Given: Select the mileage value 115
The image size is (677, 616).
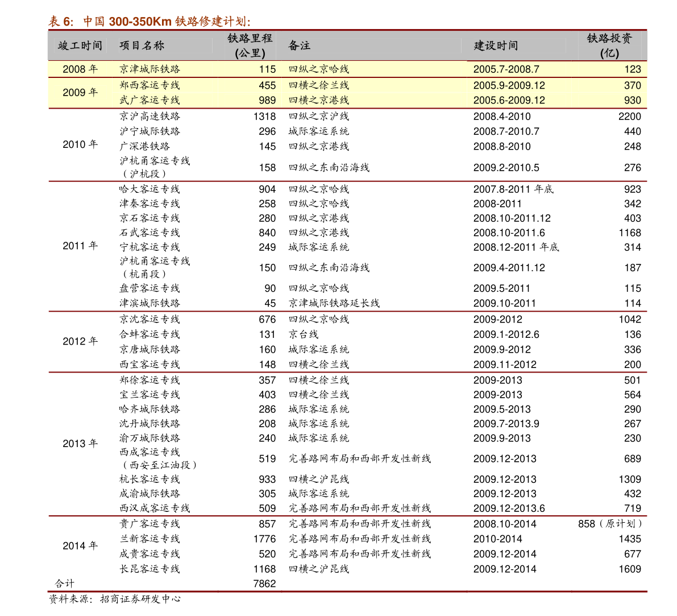Looking at the screenshot, I should pos(267,69).
